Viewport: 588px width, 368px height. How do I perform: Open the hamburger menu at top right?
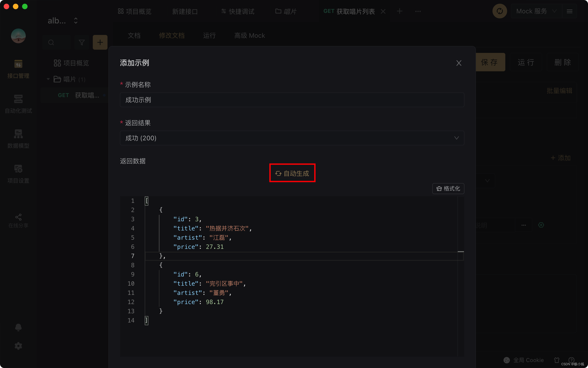tap(570, 11)
